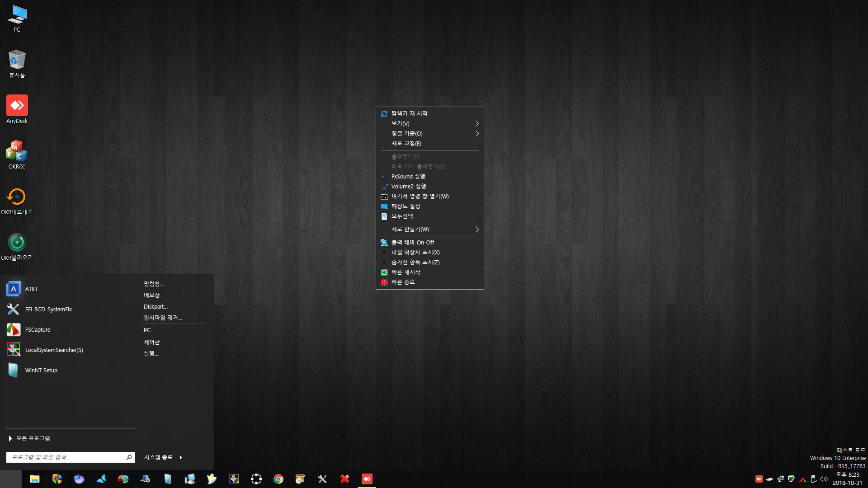The height and width of the screenshot is (488, 868).
Task: Choose 여기서 명령 창 열기(W)
Action: (x=429, y=196)
